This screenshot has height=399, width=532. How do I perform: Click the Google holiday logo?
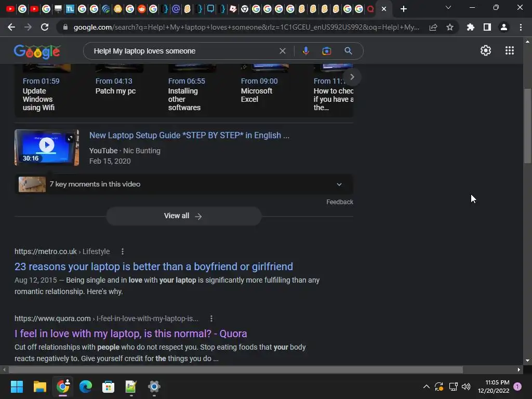click(x=37, y=51)
